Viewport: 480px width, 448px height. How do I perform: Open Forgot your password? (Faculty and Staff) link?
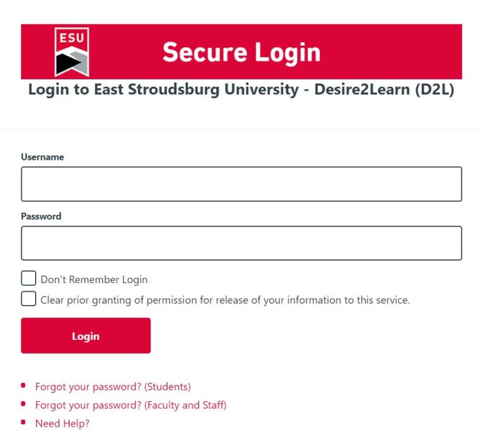tap(131, 406)
